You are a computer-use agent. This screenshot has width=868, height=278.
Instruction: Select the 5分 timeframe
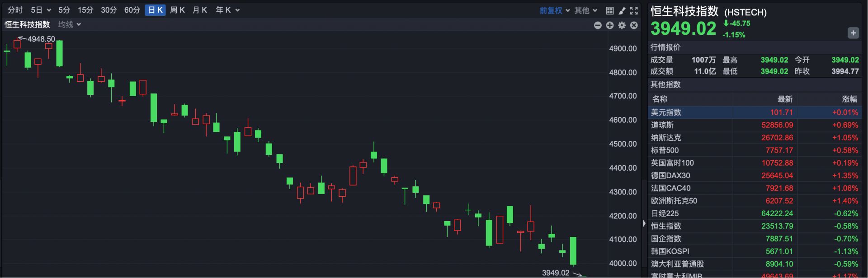pyautogui.click(x=64, y=10)
